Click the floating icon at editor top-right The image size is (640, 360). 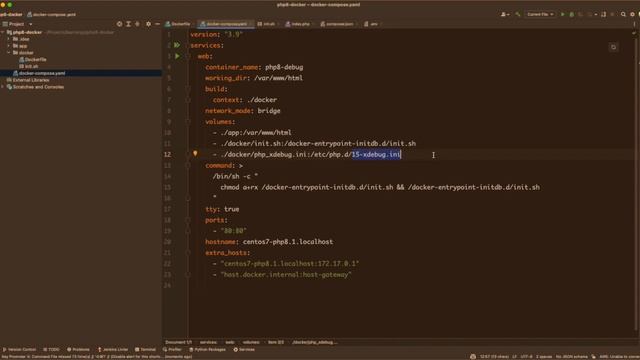click(613, 47)
